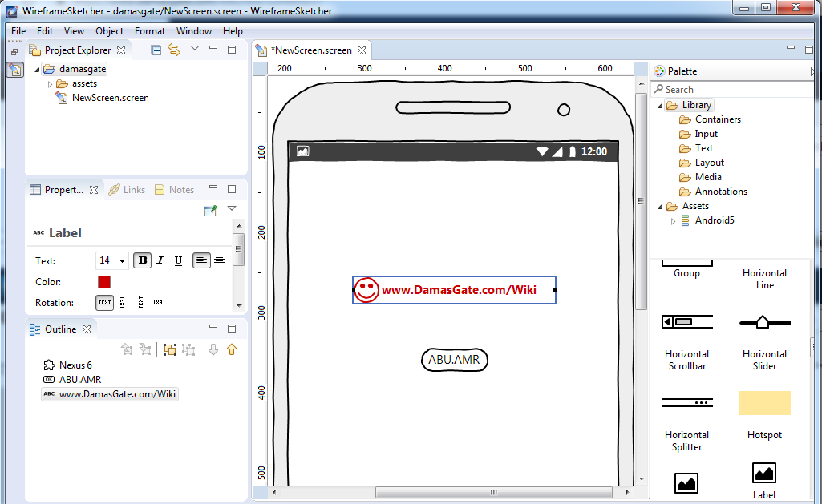Expand the assets folder
Image resolution: width=822 pixels, height=504 pixels.
(x=50, y=84)
